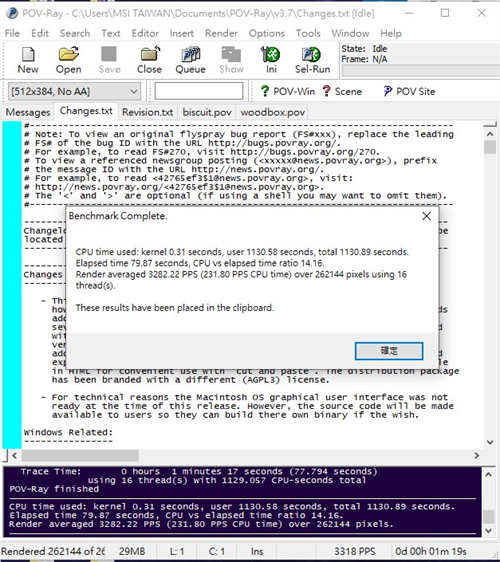Switch to the Messages tab
Viewport: 500px width, 562px height.
28,112
